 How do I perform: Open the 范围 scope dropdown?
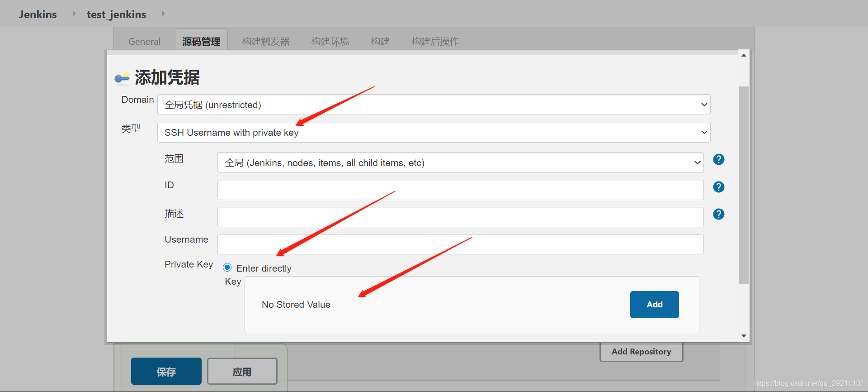coord(460,163)
